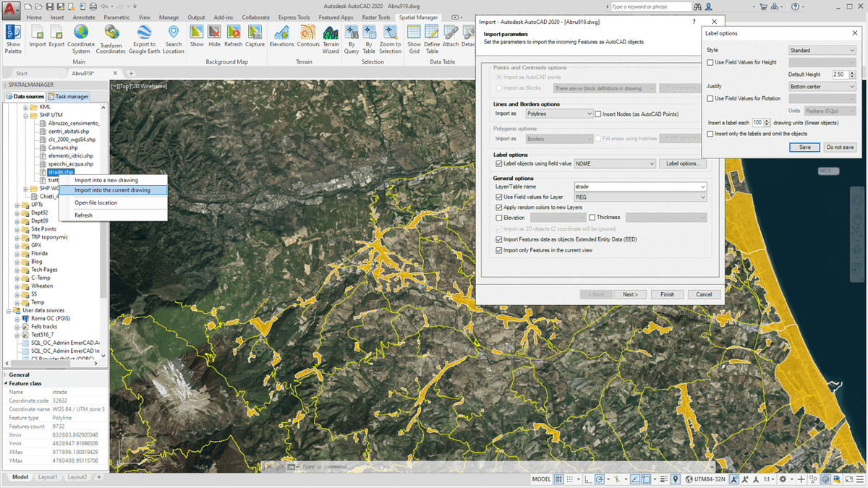Uncheck Label objects using field value

click(x=498, y=163)
